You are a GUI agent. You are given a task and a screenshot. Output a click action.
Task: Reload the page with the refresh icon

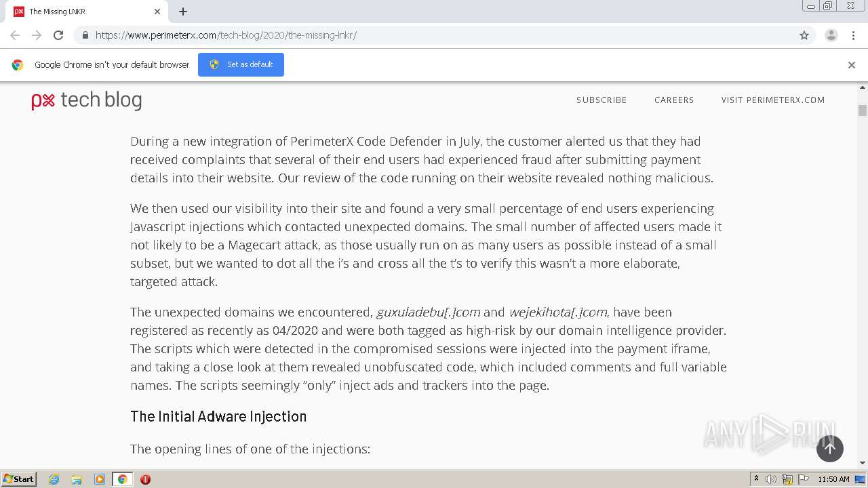[58, 35]
